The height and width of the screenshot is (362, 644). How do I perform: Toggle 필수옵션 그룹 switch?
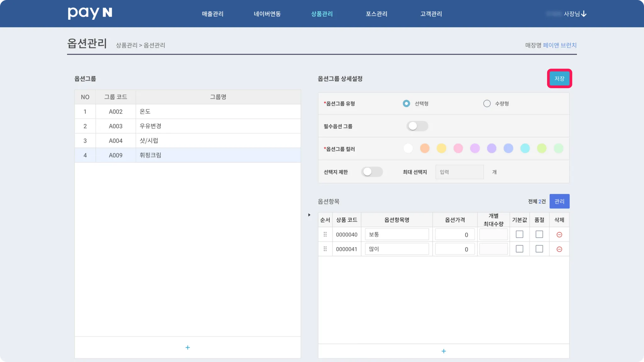pos(417,126)
